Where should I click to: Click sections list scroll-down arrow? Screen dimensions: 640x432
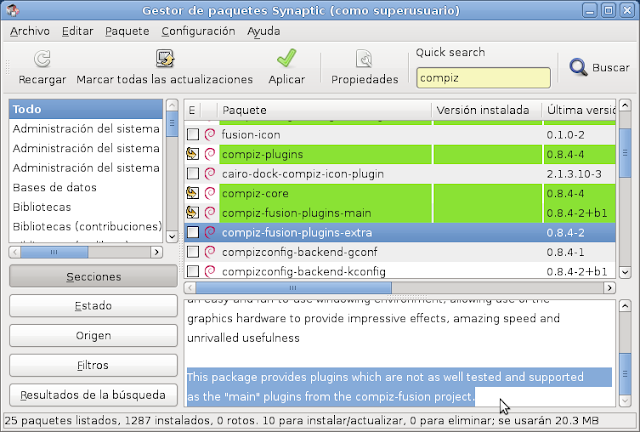click(172, 236)
